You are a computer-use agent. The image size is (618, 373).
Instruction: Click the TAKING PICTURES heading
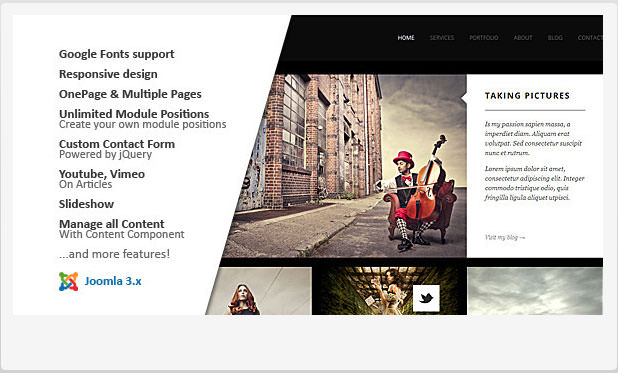pyautogui.click(x=527, y=96)
